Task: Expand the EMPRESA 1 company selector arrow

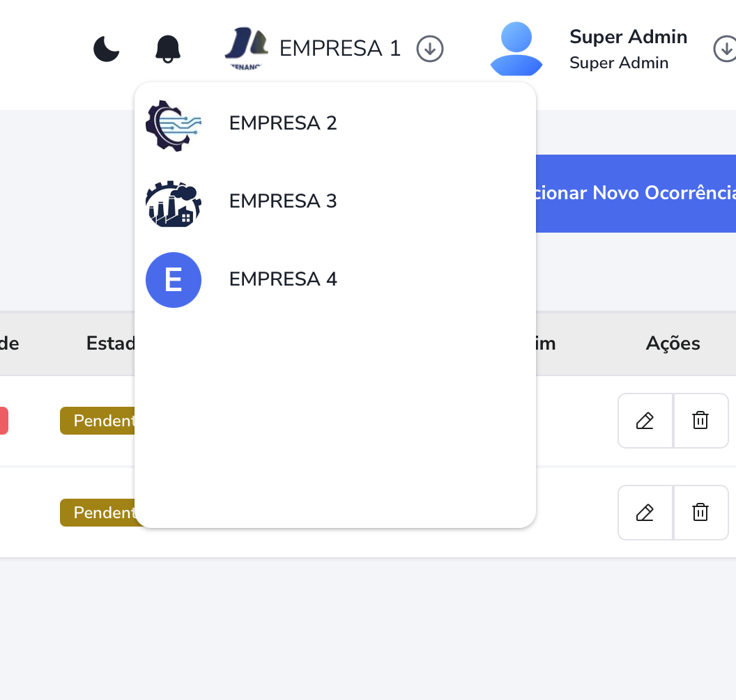Action: [430, 49]
